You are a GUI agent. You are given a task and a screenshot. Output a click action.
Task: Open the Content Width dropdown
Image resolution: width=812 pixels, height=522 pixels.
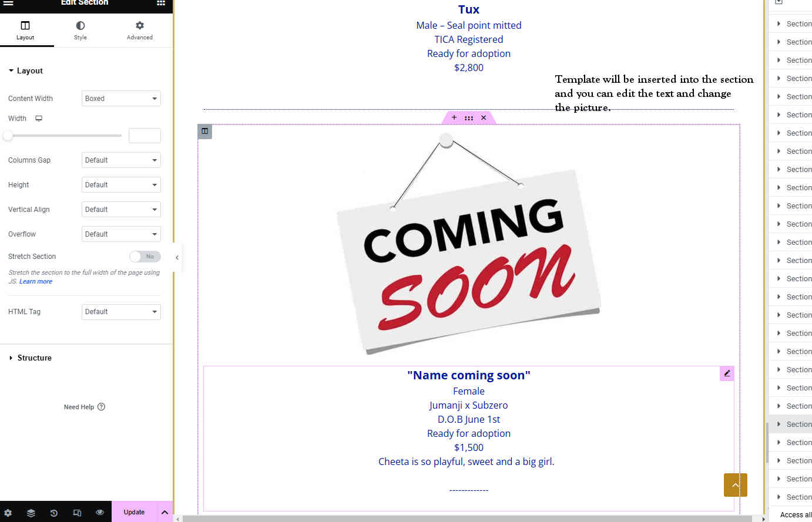point(121,99)
